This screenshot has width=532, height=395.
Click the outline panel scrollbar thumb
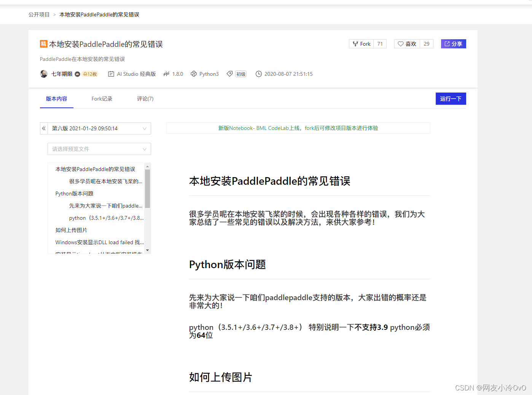(x=148, y=189)
